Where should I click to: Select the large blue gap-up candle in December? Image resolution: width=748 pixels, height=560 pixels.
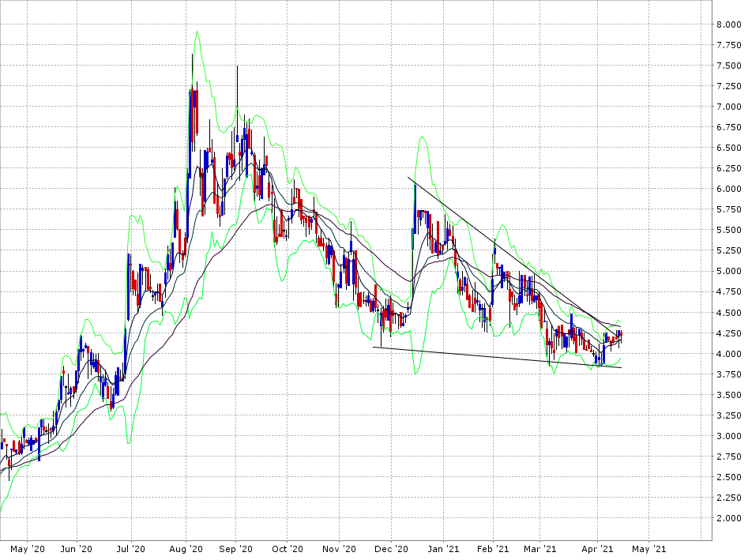(x=415, y=209)
